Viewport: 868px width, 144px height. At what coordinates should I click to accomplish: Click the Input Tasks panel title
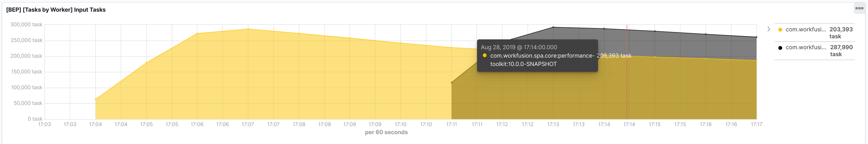coord(56,10)
